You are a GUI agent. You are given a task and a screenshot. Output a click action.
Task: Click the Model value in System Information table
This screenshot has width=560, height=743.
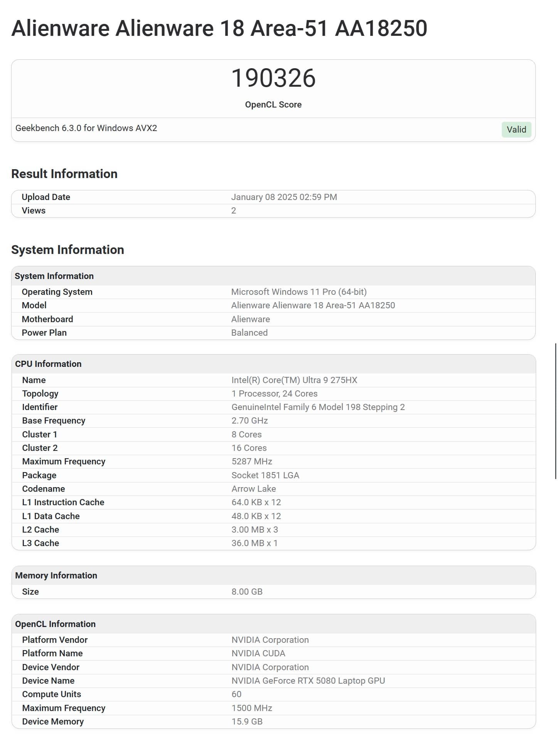pyautogui.click(x=313, y=305)
